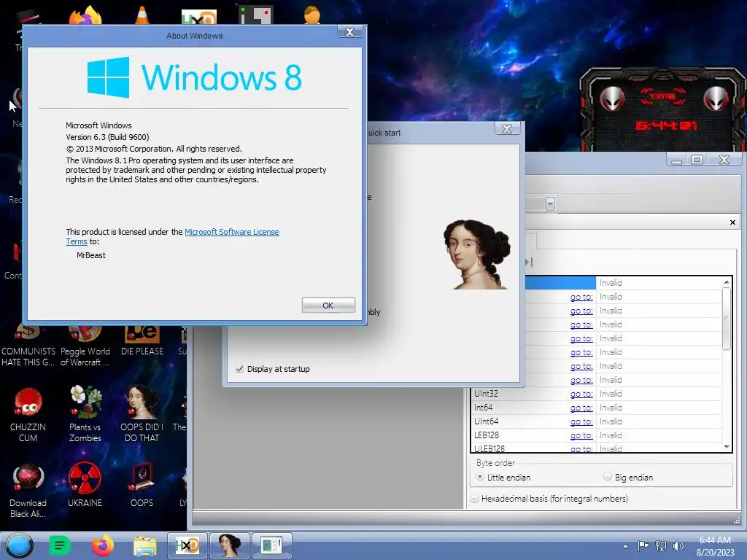Open the green chat app on the taskbar

click(x=60, y=545)
